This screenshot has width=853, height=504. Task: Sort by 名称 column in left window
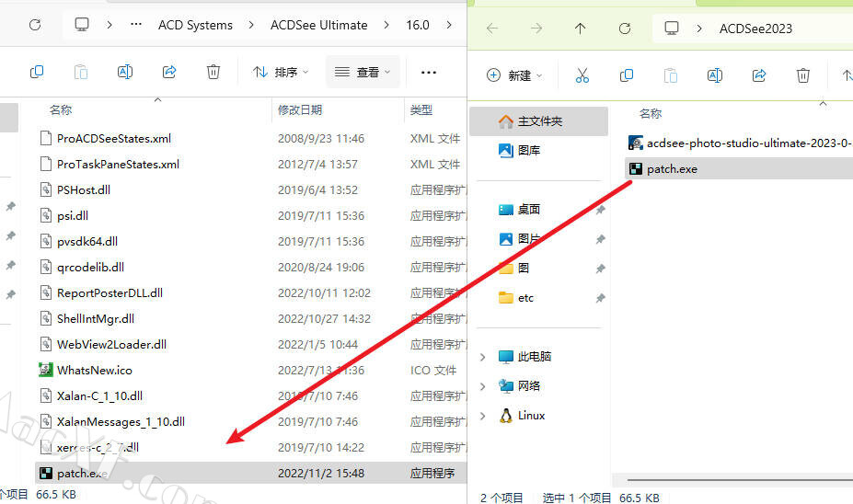(61, 109)
